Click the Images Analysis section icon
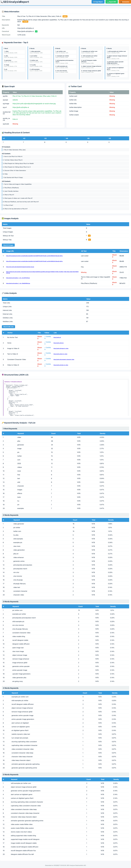 coord(3,218)
